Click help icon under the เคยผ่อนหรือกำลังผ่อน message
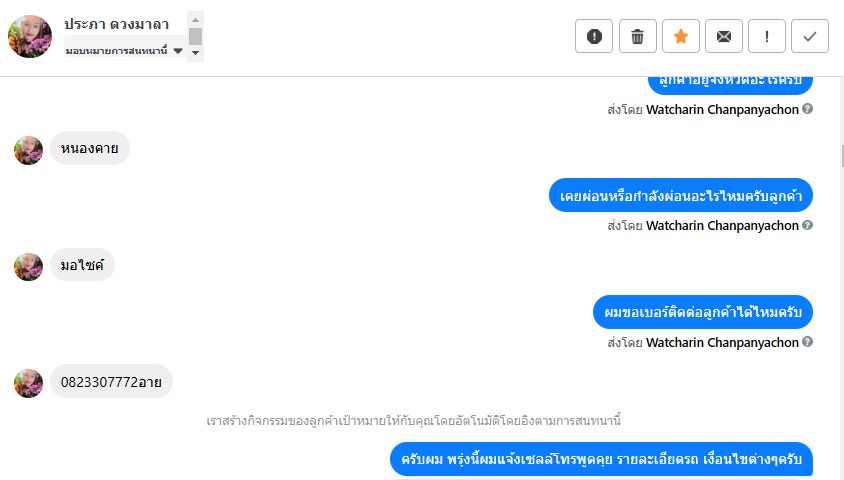The height and width of the screenshot is (480, 844). (807, 225)
